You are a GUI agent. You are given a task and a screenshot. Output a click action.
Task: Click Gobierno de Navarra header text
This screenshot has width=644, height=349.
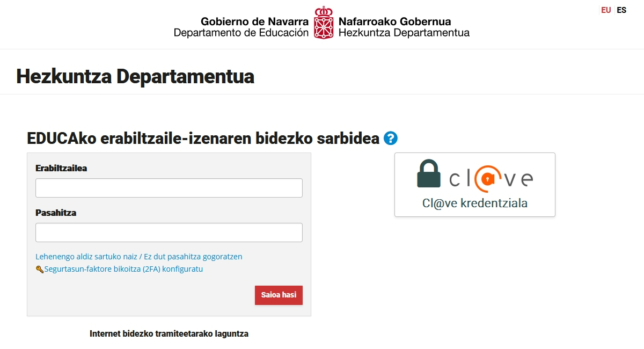coord(255,22)
